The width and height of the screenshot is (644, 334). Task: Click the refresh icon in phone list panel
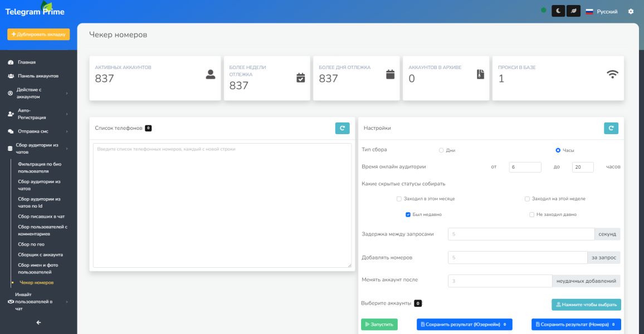click(342, 128)
